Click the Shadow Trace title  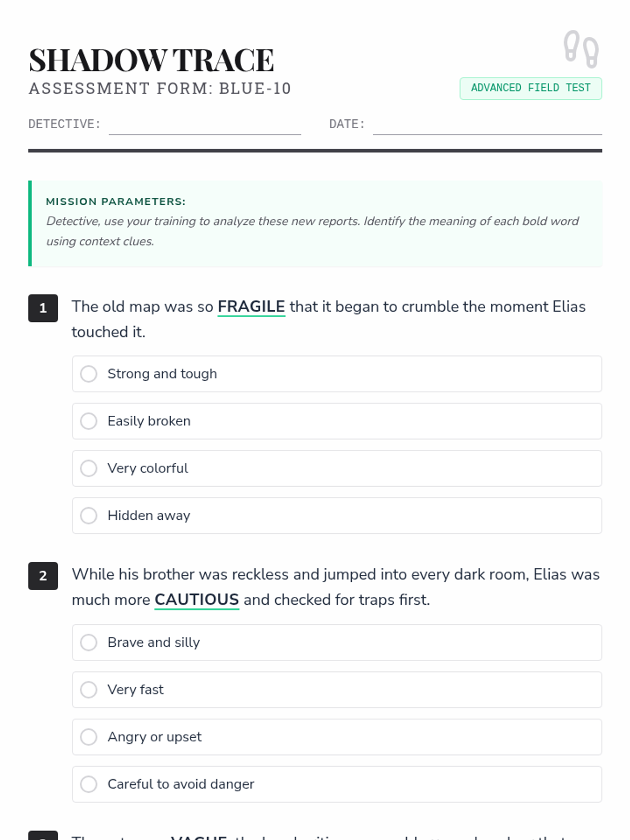point(151,60)
